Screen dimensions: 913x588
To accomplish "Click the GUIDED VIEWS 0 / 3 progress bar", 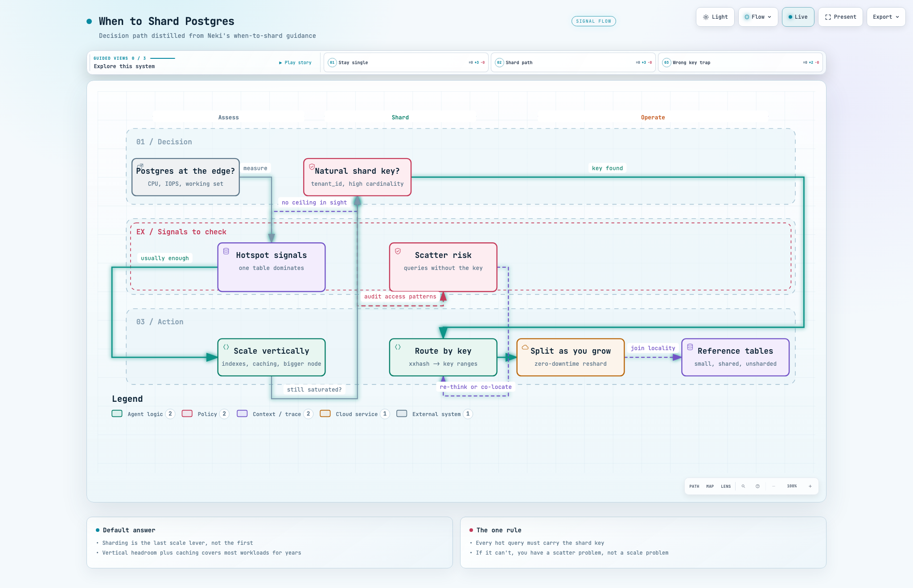I will click(x=163, y=58).
